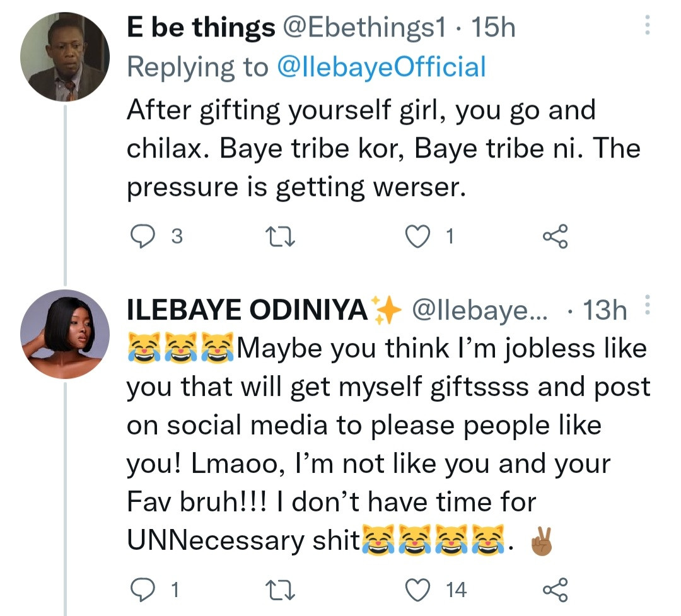Image resolution: width=681 pixels, height=616 pixels.
Task: Share ILEBAYE ODINIYA's tweet
Action: [x=555, y=590]
